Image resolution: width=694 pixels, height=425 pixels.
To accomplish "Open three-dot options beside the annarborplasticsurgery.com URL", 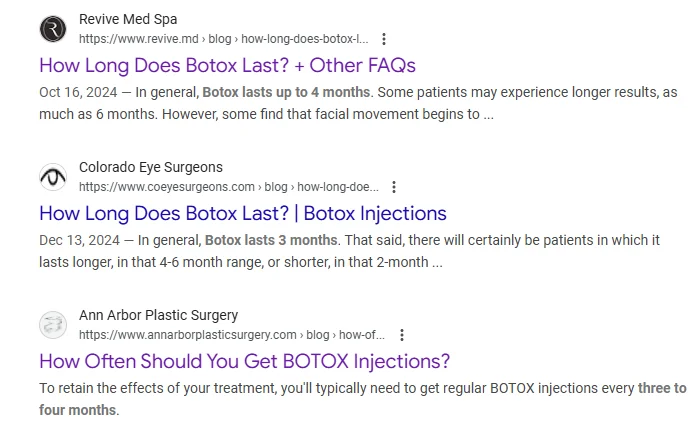I will [x=401, y=335].
